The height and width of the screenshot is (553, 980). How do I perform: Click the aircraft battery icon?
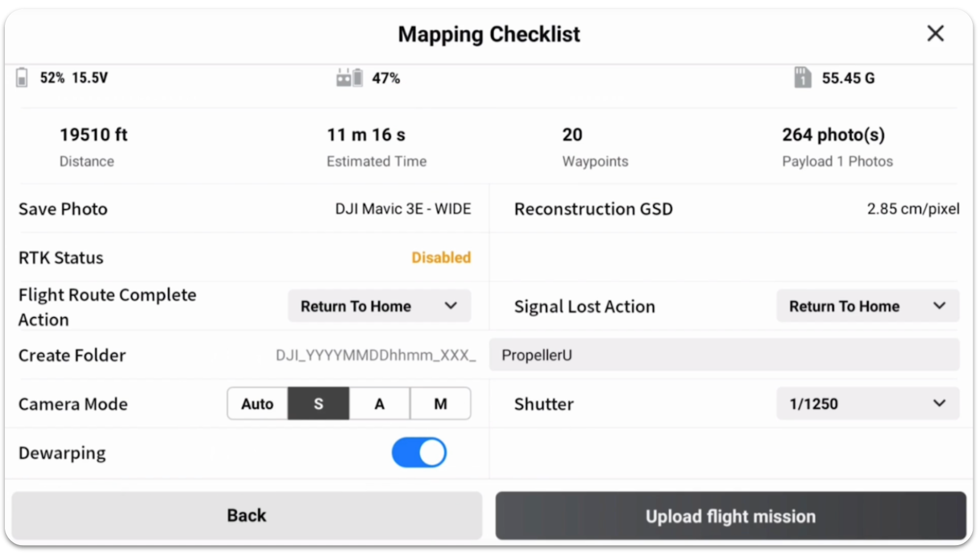(22, 78)
